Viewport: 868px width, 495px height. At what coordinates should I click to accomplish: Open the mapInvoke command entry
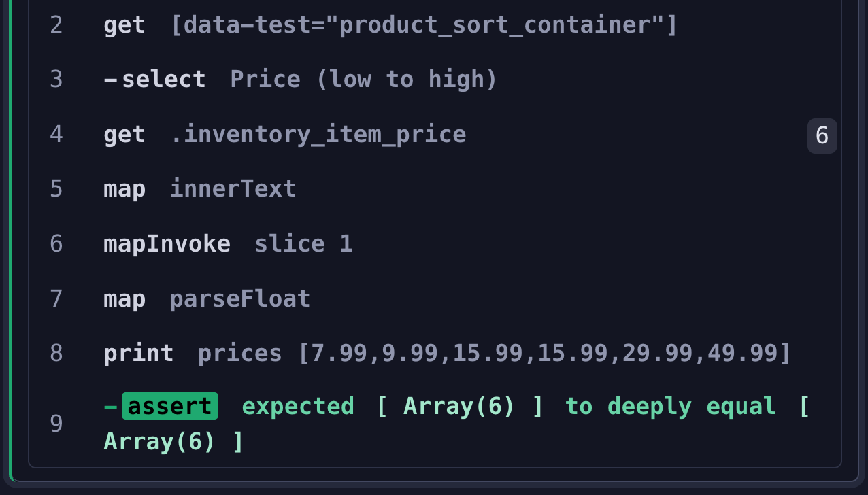pyautogui.click(x=167, y=243)
